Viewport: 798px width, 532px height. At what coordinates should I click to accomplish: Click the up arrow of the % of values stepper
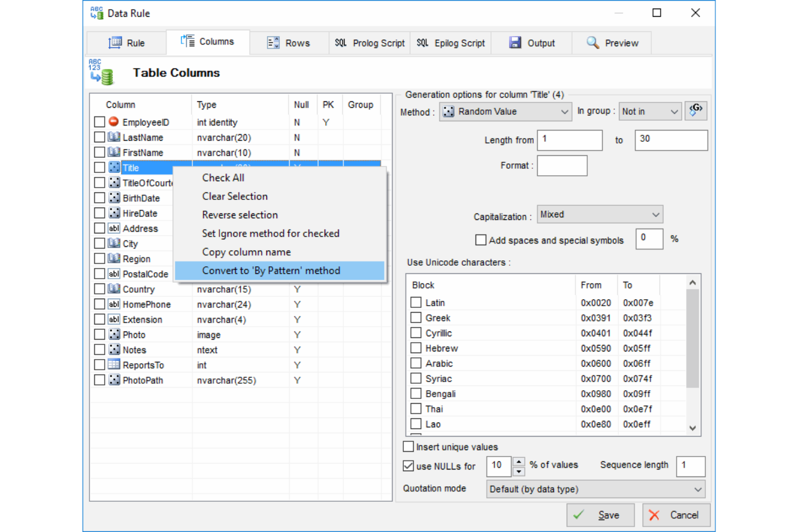click(518, 462)
